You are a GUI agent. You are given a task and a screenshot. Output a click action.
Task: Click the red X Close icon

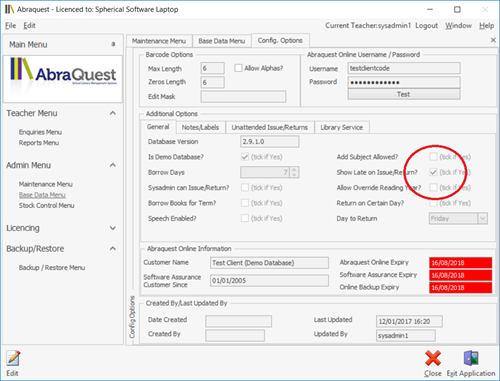pos(433,358)
